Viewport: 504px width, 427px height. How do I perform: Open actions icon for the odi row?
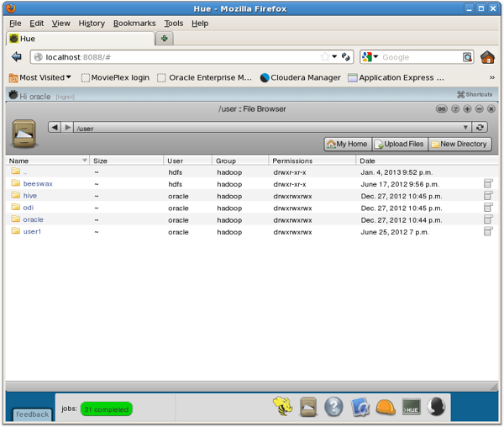pos(488,208)
